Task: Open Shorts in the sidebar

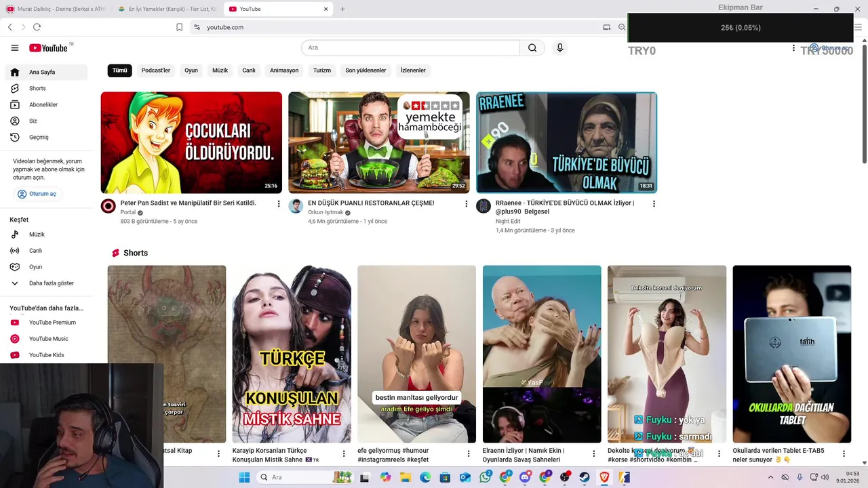Action: pyautogui.click(x=46, y=88)
